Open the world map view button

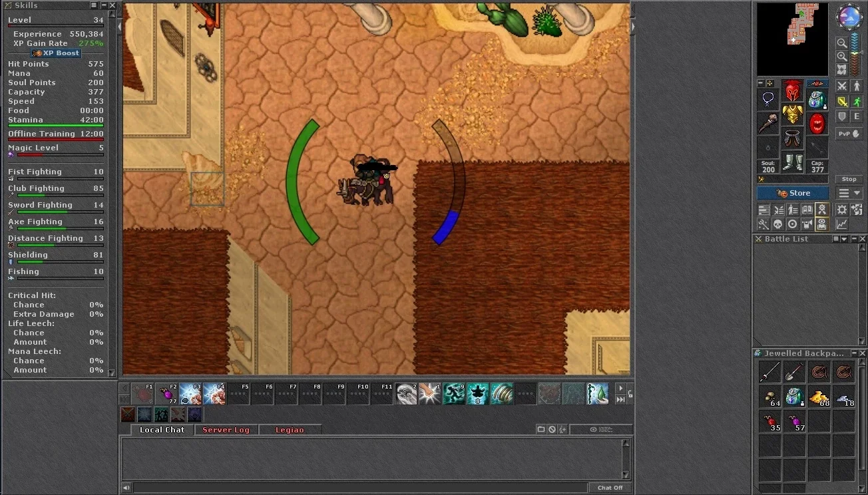click(x=842, y=69)
